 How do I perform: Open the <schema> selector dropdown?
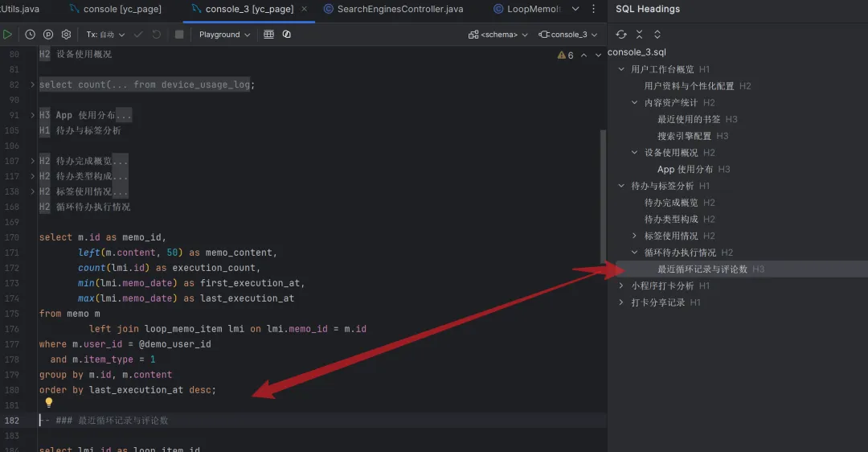[498, 35]
